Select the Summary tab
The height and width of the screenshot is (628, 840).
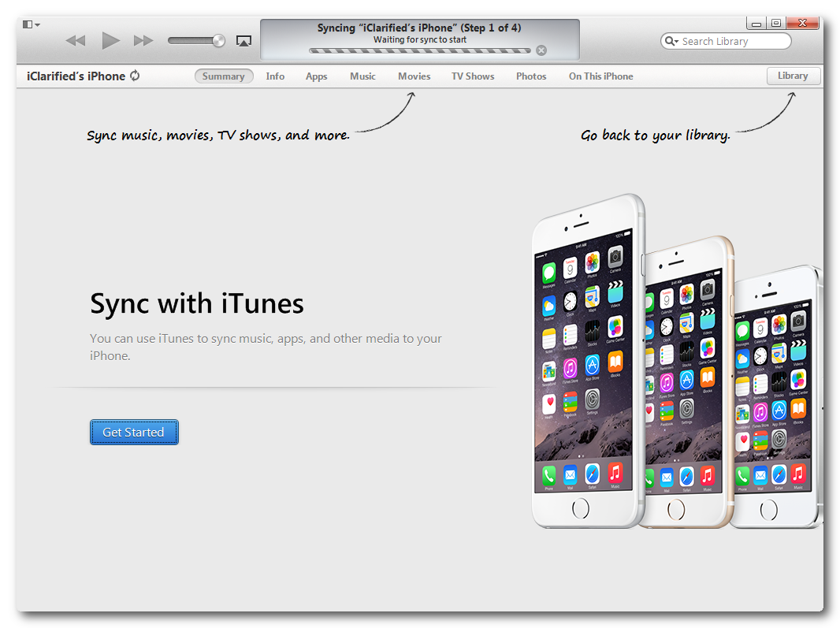pos(224,76)
